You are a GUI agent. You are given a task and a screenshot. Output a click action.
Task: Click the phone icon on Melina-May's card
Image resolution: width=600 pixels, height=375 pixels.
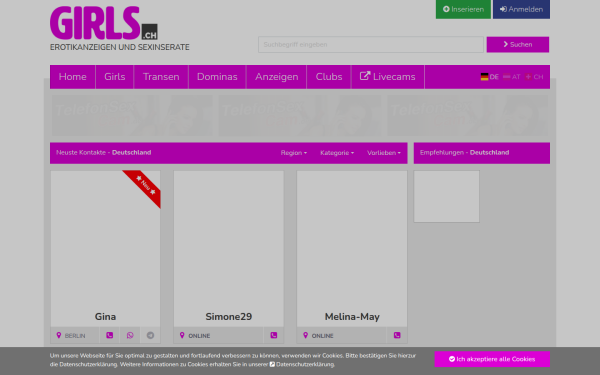[x=397, y=335]
